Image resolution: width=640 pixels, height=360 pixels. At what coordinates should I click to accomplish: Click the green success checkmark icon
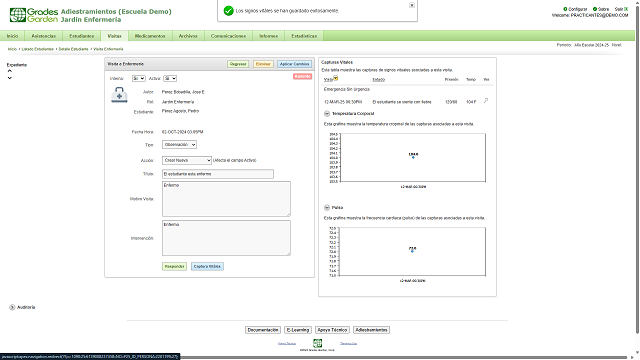tap(229, 11)
